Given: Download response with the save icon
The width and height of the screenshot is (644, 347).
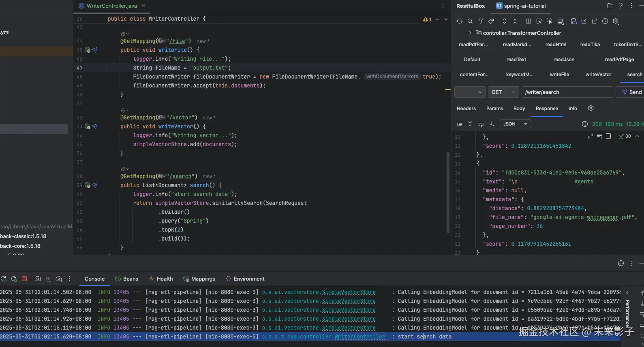Looking at the screenshot, I should coord(491,124).
